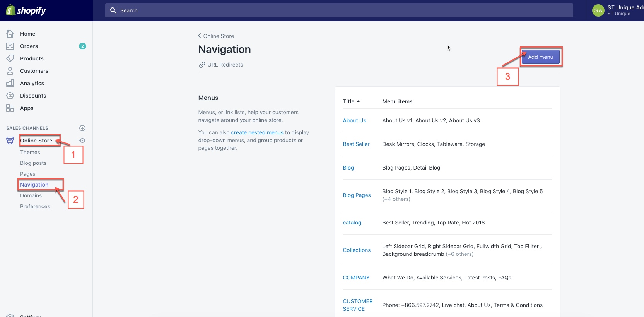Add a sales channel with plus icon
Viewport: 644px width, 317px height.
(x=82, y=128)
